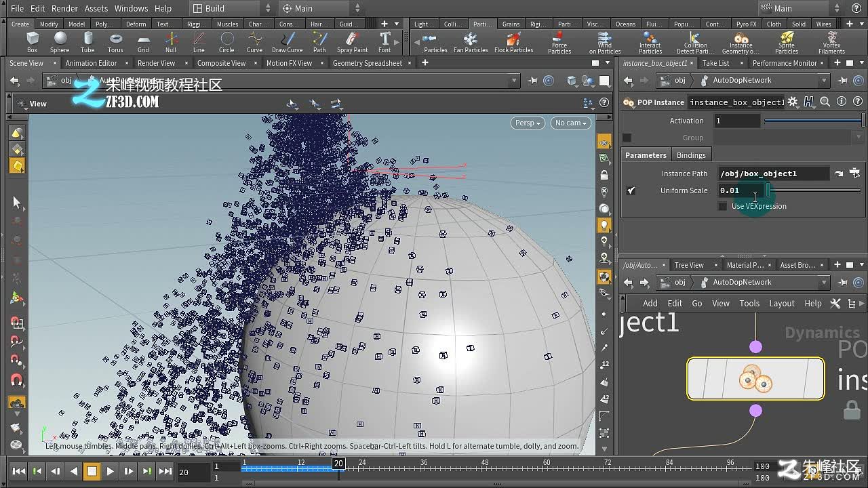Viewport: 868px width, 488px height.
Task: Create a Box from the shelf
Action: pyautogui.click(x=32, y=42)
